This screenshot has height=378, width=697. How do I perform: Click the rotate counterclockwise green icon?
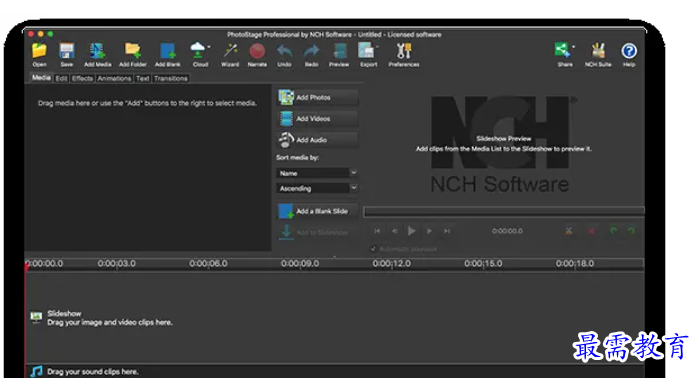pos(614,231)
